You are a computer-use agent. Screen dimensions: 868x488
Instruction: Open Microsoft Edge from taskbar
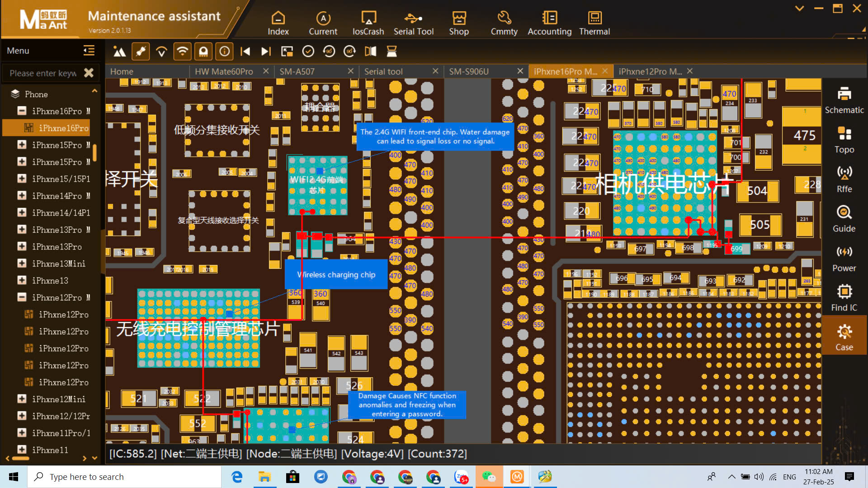point(237,477)
